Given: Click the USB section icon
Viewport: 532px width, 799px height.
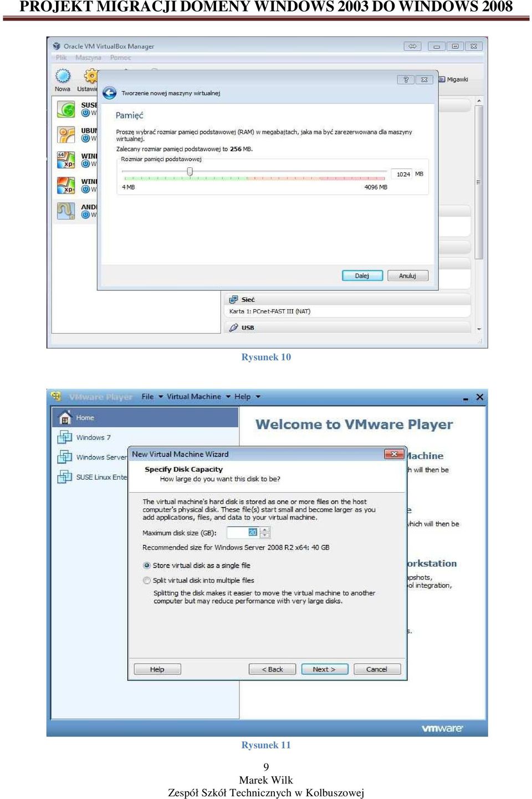Looking at the screenshot, I should pyautogui.click(x=233, y=327).
